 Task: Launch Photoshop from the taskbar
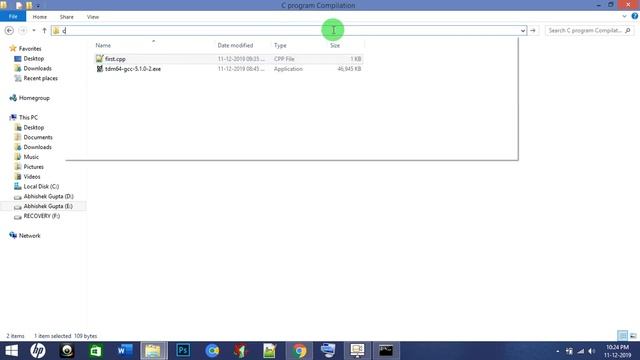tap(183, 351)
